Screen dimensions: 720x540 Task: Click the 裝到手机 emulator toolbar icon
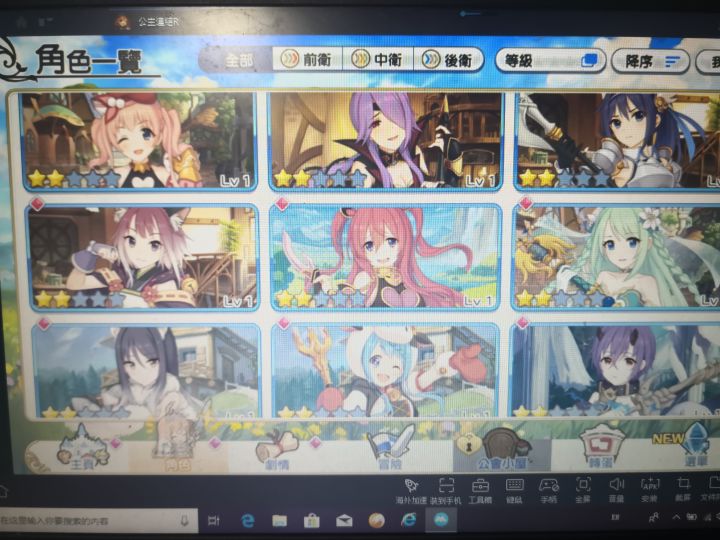tap(446, 491)
